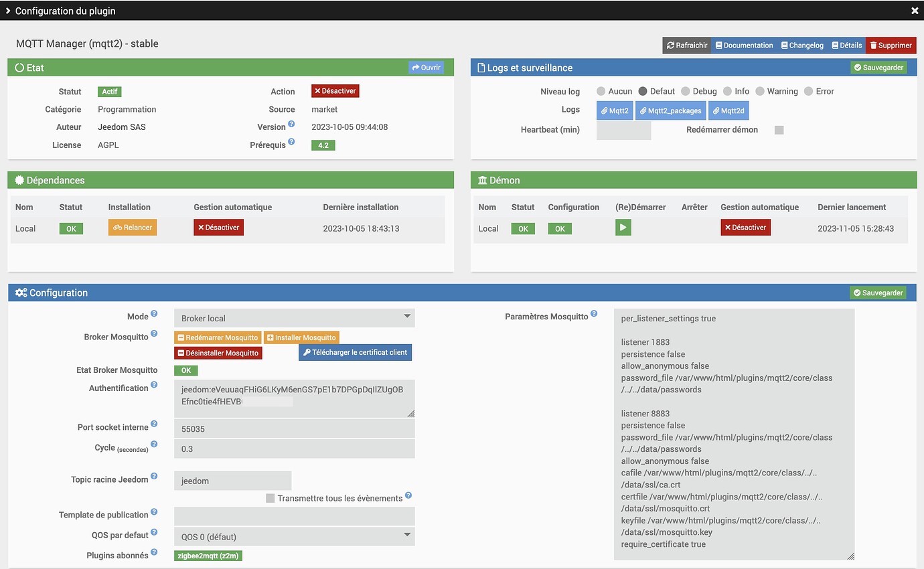Click Télécharger le certificat client button
The height and width of the screenshot is (569, 924).
[x=355, y=352]
